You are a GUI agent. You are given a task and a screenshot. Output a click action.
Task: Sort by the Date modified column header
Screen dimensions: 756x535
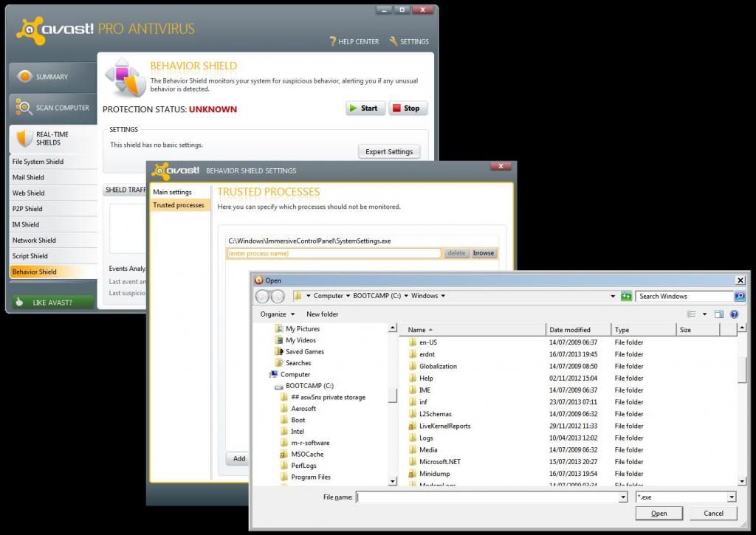(x=578, y=330)
